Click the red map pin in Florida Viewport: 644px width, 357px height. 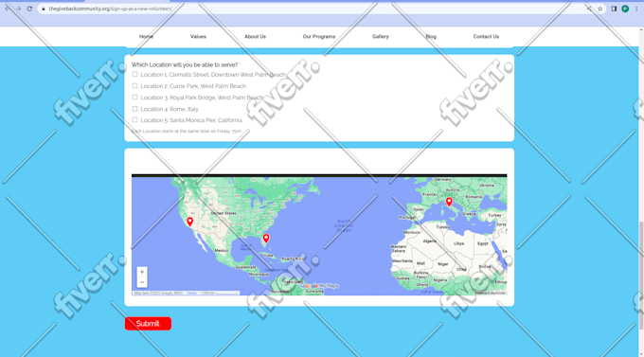point(266,239)
